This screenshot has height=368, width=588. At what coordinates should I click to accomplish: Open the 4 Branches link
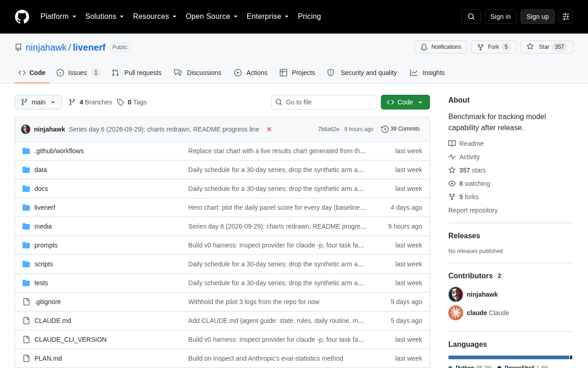90,102
